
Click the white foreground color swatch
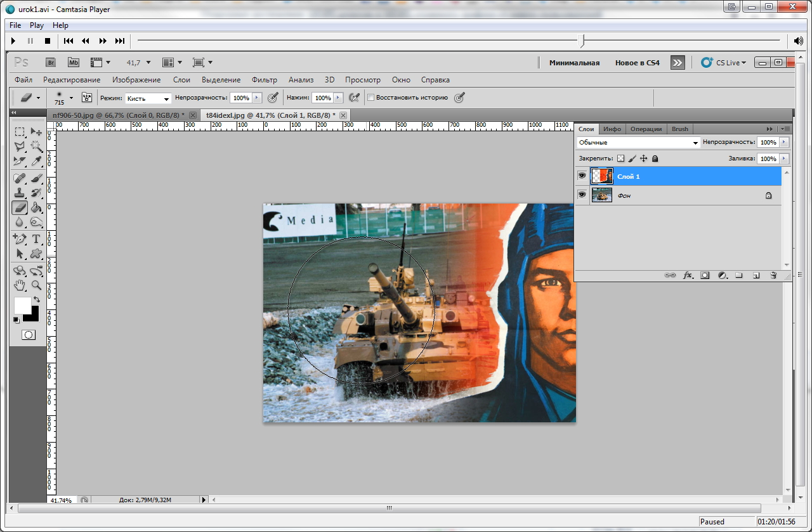(x=22, y=305)
